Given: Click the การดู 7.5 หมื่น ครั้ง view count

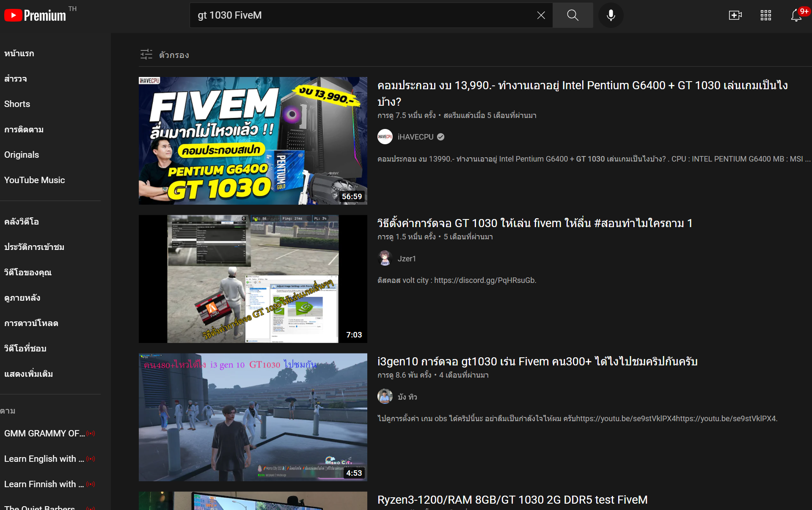Looking at the screenshot, I should [x=407, y=115].
